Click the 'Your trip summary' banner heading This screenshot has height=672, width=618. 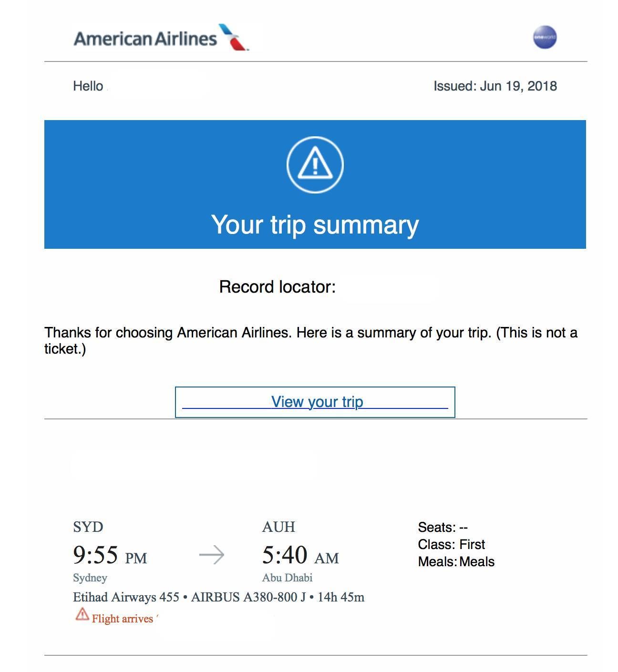click(x=315, y=224)
